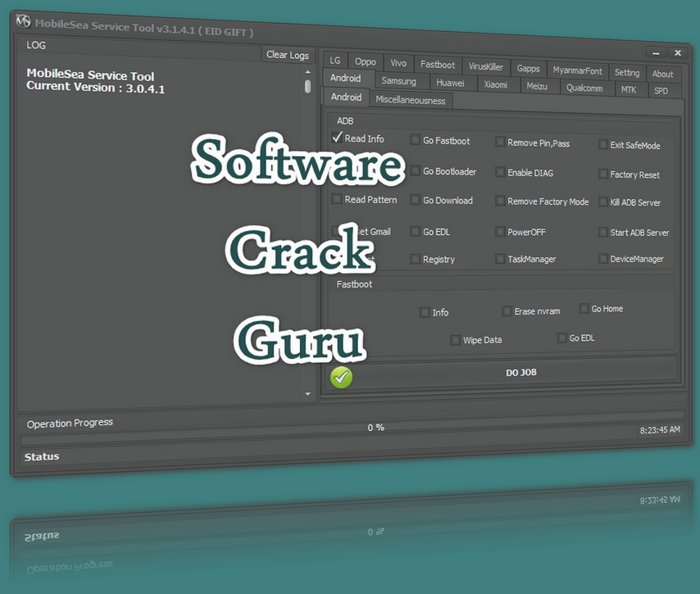Click the Clear Logs button

(x=288, y=54)
